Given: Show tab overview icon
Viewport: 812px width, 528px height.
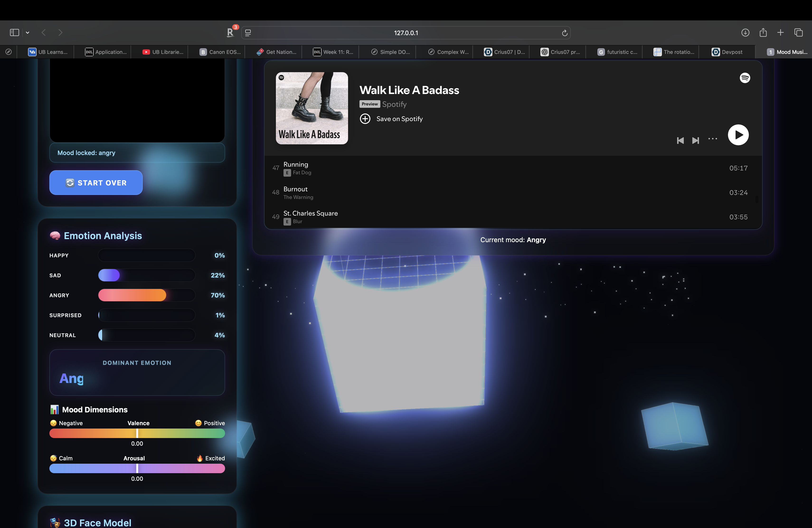Looking at the screenshot, I should point(798,33).
